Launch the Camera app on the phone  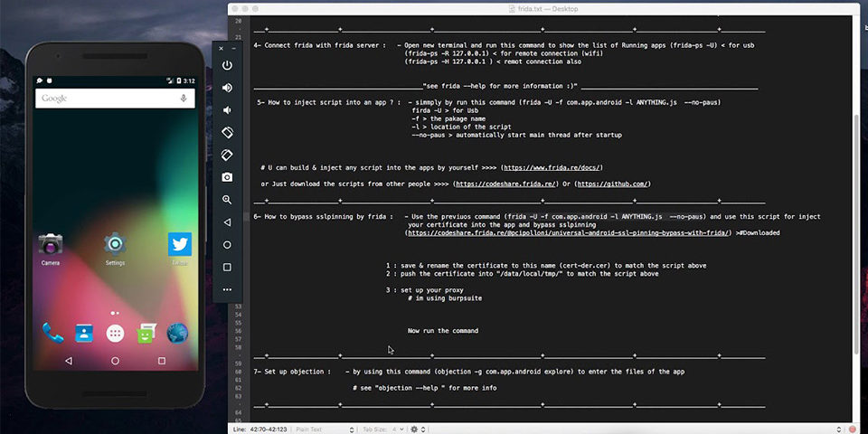(51, 244)
